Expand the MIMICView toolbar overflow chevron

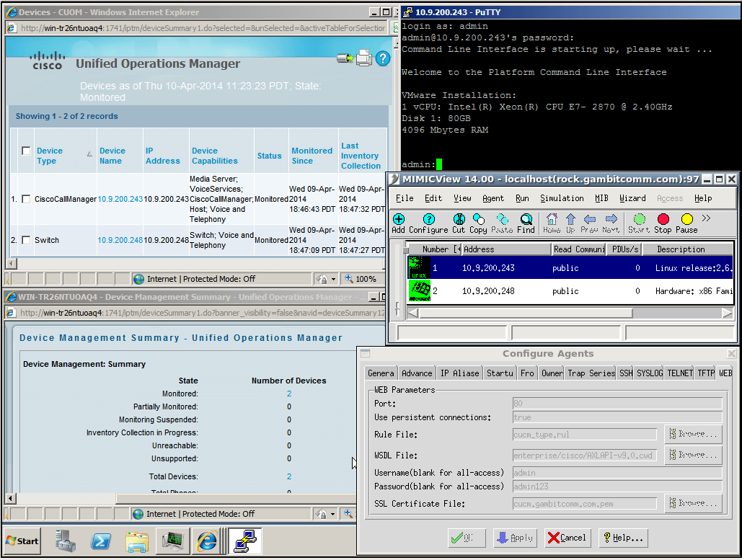(706, 218)
